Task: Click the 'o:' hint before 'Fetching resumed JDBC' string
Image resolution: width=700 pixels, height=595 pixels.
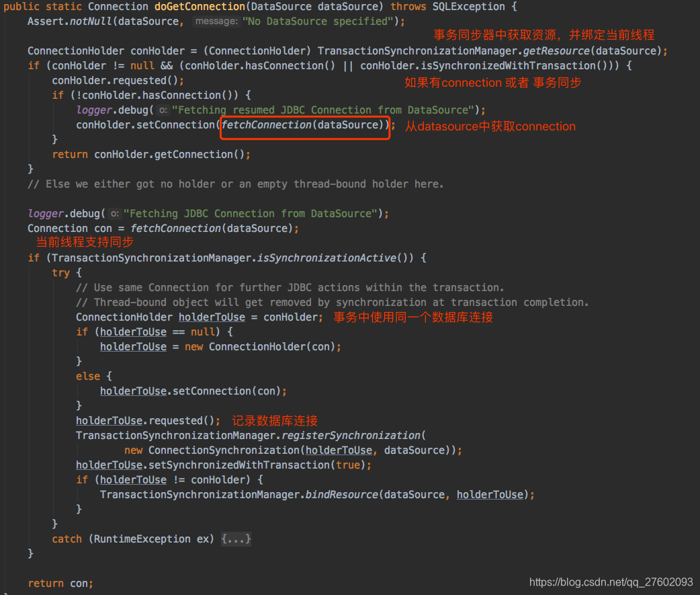Action: [x=163, y=110]
